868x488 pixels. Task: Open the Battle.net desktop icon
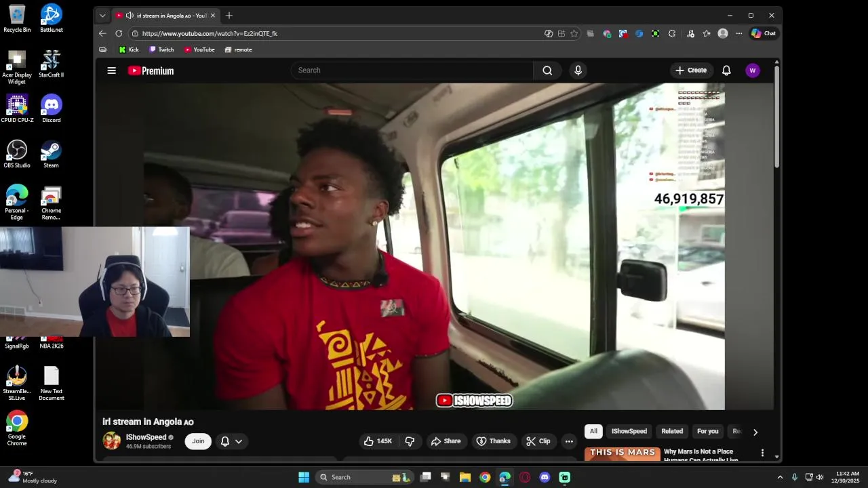(x=52, y=18)
